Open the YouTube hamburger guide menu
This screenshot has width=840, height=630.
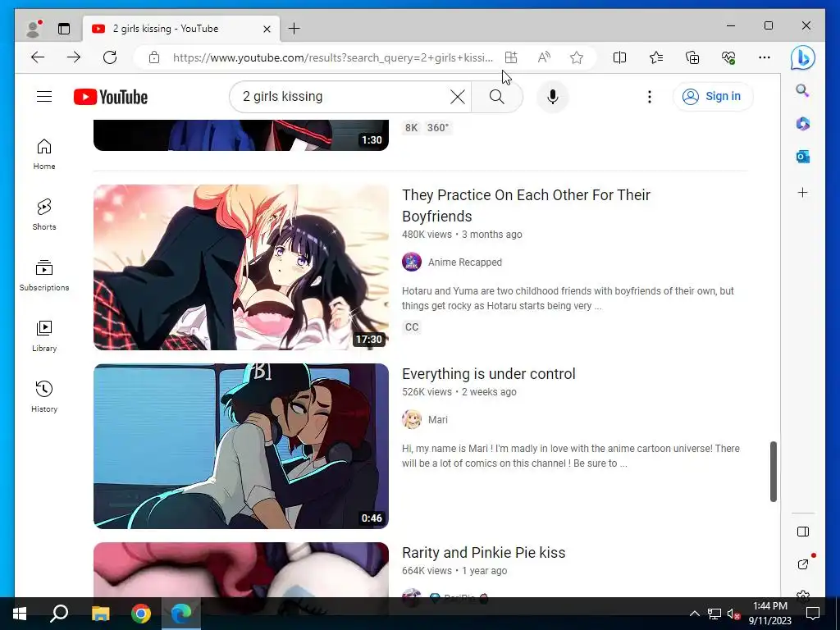(44, 97)
